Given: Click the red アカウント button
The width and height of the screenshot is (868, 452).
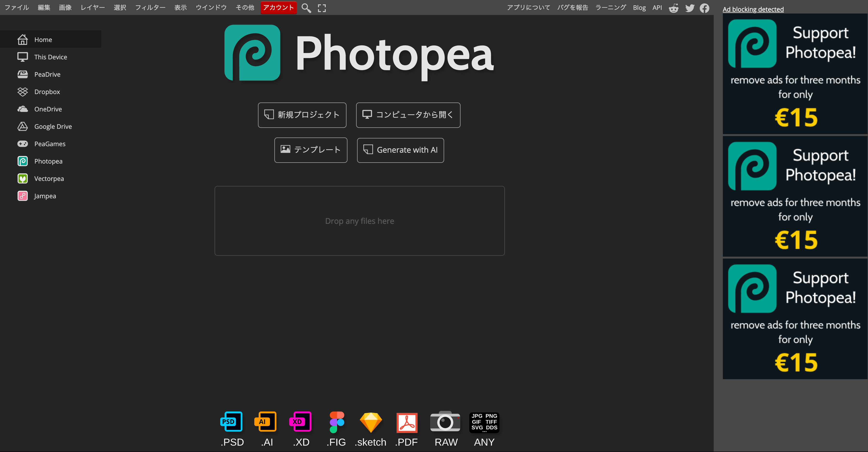Looking at the screenshot, I should point(278,7).
